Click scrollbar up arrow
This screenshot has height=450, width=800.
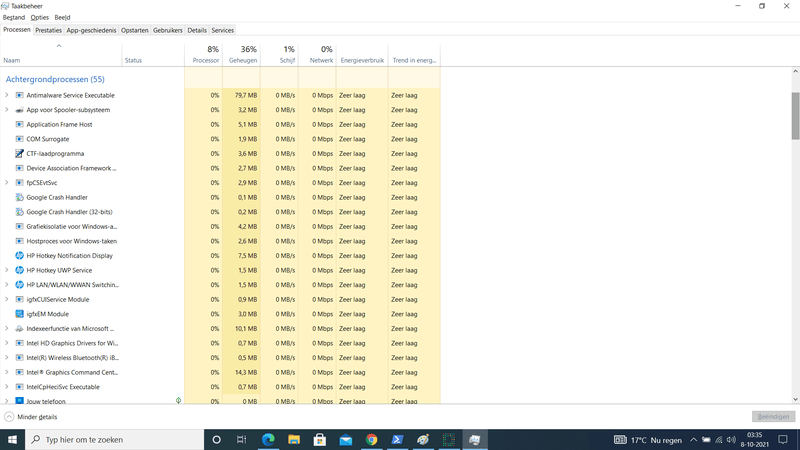(x=795, y=71)
